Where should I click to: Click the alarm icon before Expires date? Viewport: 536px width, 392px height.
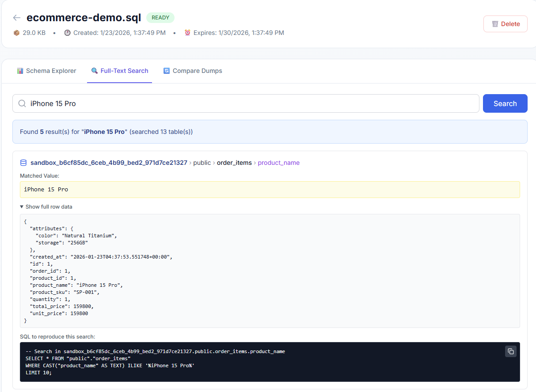click(187, 33)
